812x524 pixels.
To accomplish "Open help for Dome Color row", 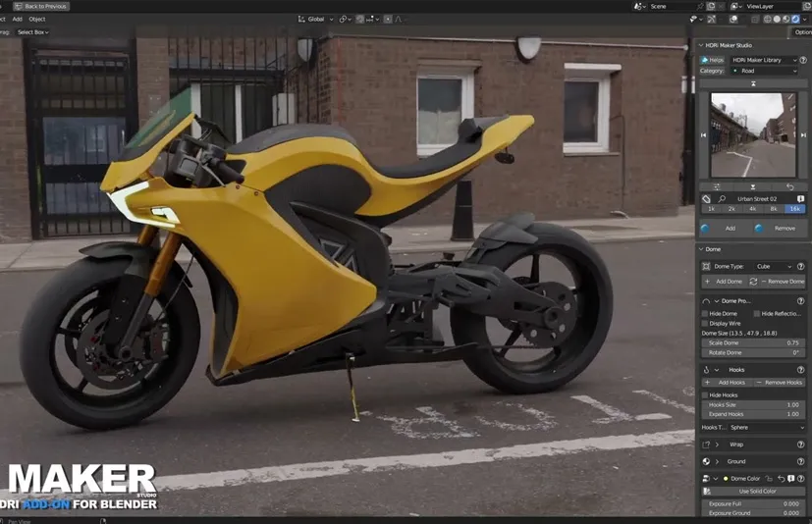I will pyautogui.click(x=801, y=479).
